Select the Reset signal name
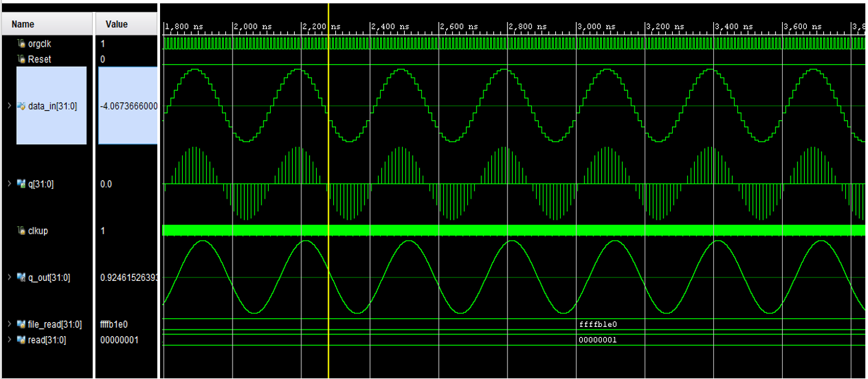 (39, 59)
